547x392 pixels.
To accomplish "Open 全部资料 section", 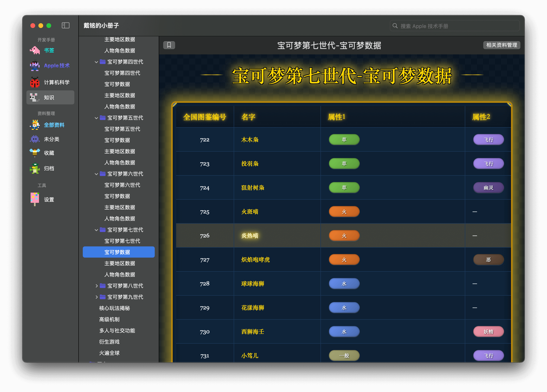I will coord(50,125).
